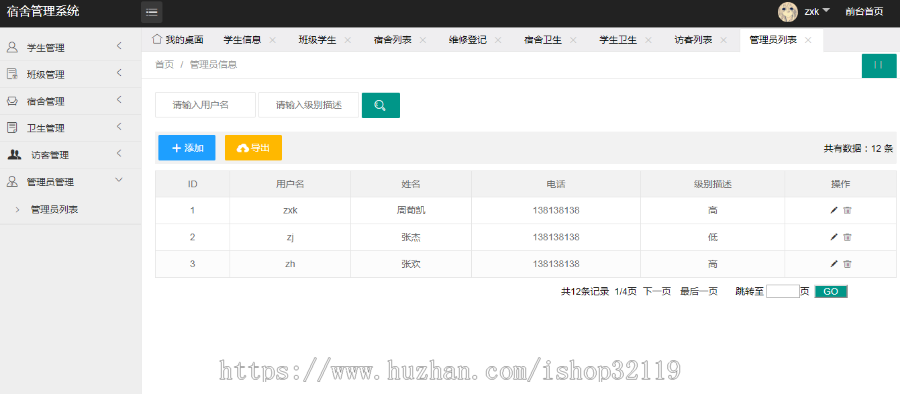Screen dimensions: 900x394
Task: Expand the 访客管理 menu chevron
Action: pos(119,153)
